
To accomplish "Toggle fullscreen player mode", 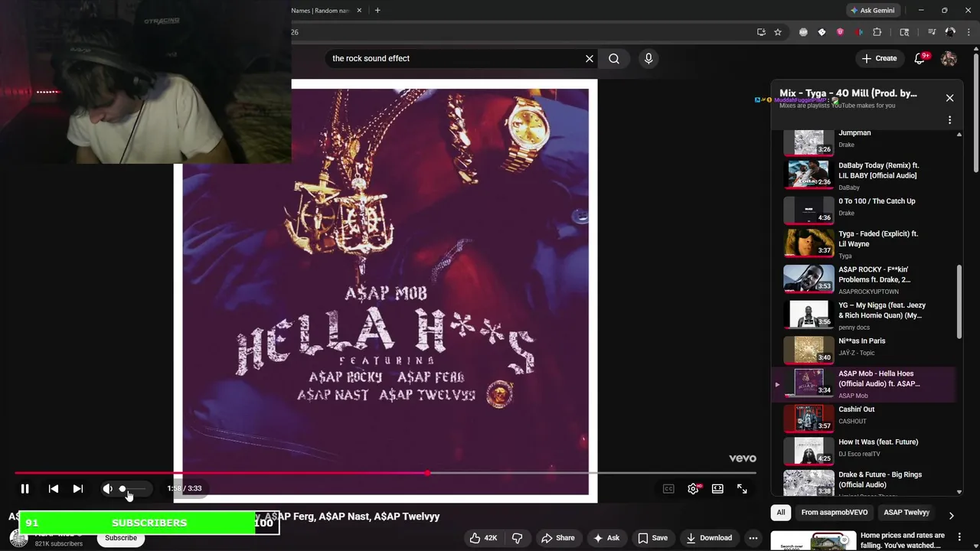I will tap(742, 489).
